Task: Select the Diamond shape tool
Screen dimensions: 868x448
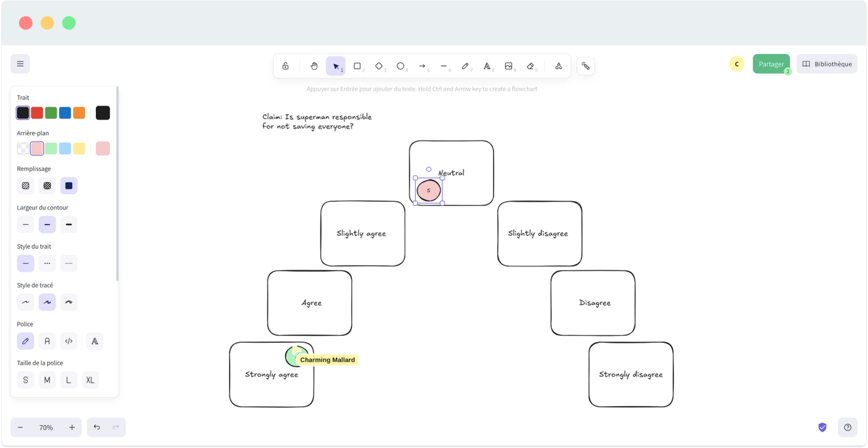Action: click(379, 66)
